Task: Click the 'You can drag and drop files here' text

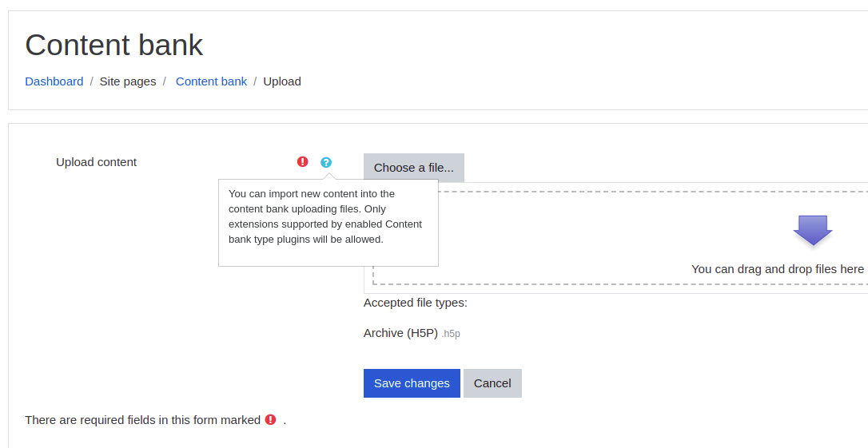Action: [777, 269]
